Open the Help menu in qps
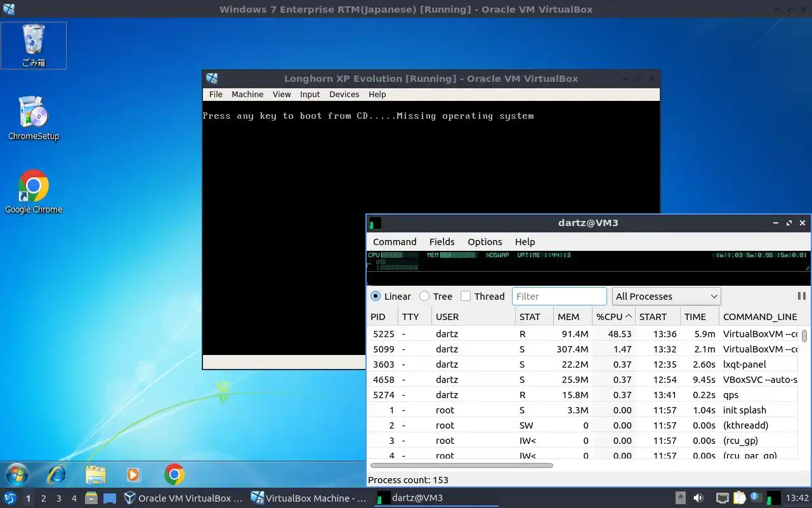 525,242
